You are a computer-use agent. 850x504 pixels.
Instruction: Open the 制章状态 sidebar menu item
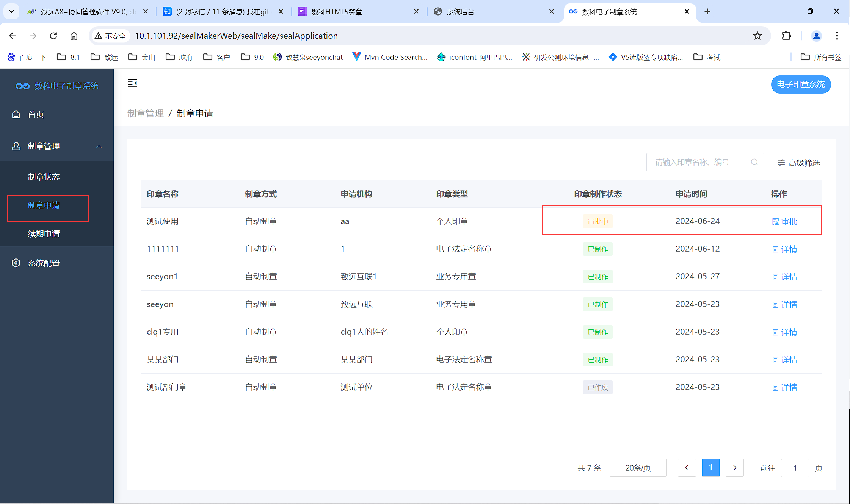44,177
